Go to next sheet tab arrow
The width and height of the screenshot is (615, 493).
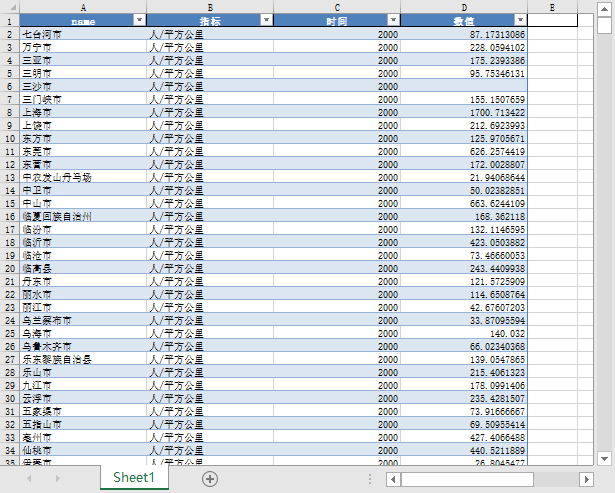pyautogui.click(x=58, y=478)
